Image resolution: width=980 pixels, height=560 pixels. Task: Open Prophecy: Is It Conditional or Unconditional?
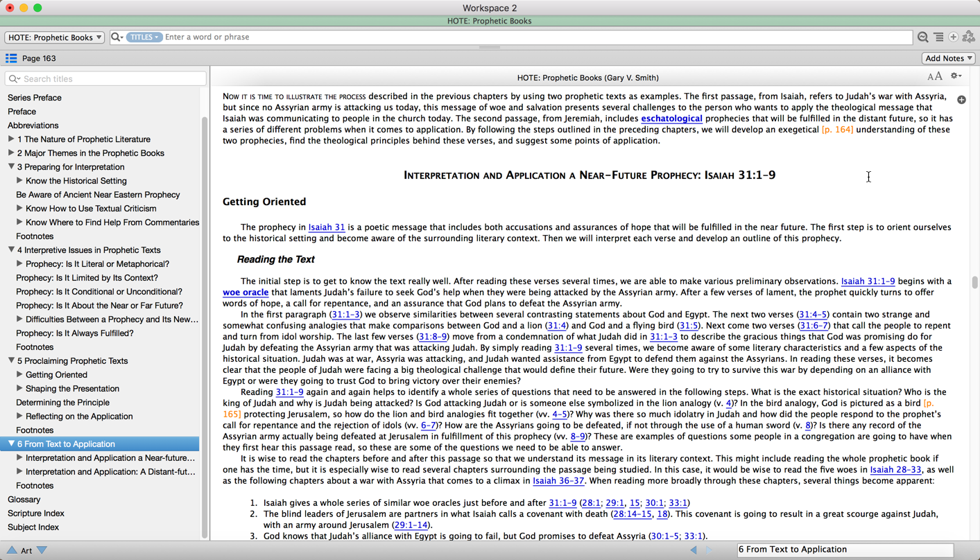coord(99,292)
